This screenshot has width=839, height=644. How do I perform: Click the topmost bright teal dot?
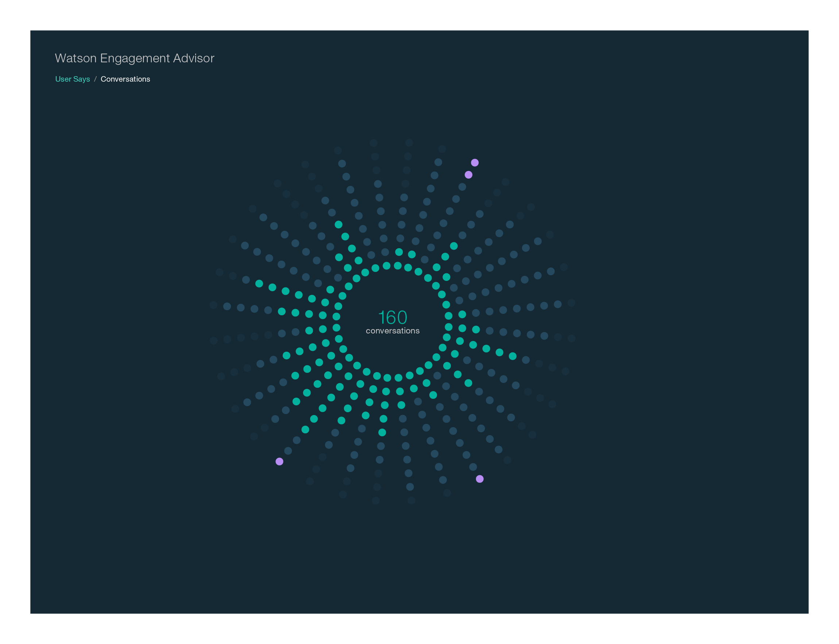(x=339, y=225)
